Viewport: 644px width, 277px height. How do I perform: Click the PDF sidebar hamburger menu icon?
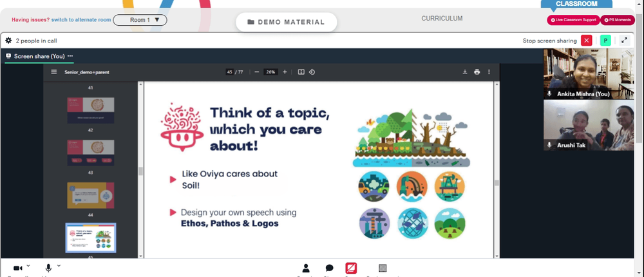coord(54,72)
